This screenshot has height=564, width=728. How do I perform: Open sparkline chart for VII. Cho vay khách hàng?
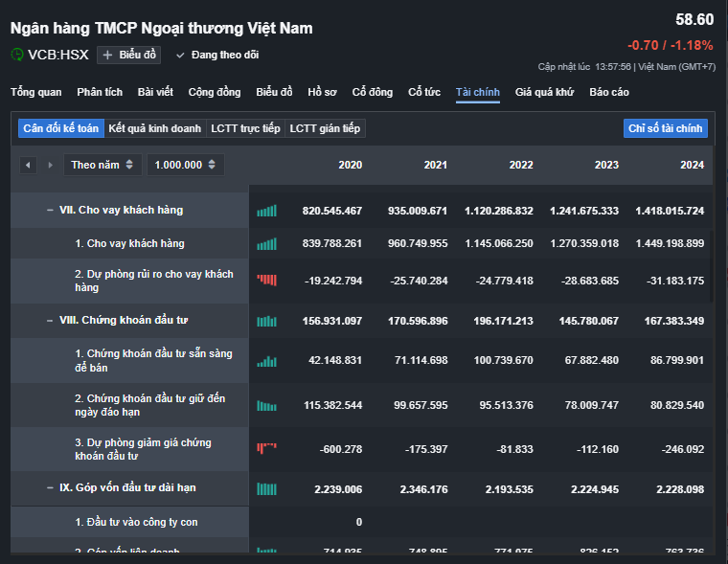tap(266, 211)
